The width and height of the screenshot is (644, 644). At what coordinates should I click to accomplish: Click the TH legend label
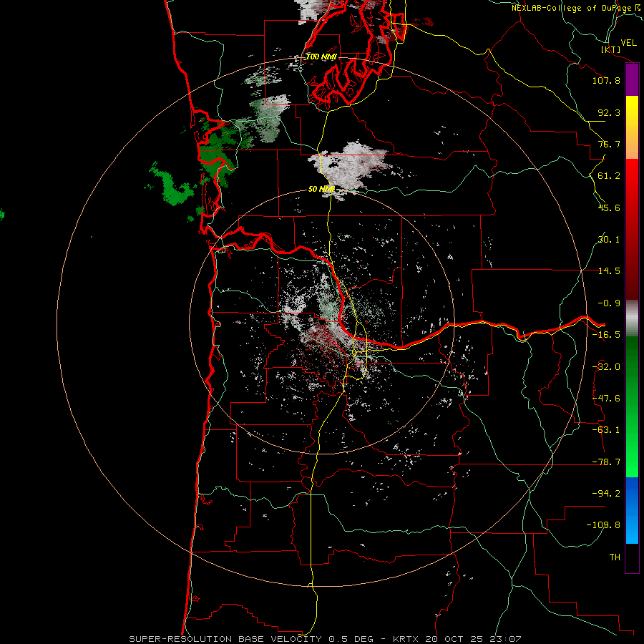pyautogui.click(x=615, y=557)
